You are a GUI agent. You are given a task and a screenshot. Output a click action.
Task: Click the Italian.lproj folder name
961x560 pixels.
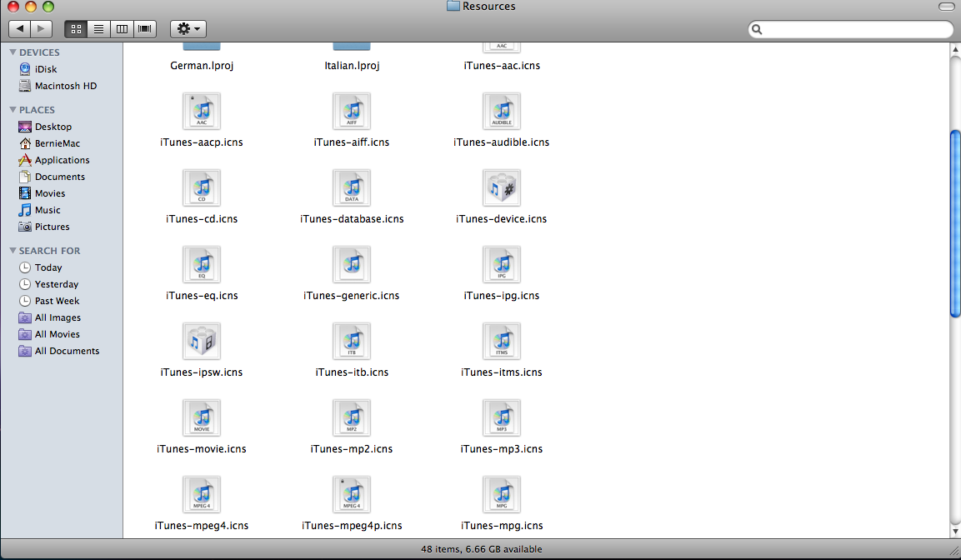[x=352, y=66]
